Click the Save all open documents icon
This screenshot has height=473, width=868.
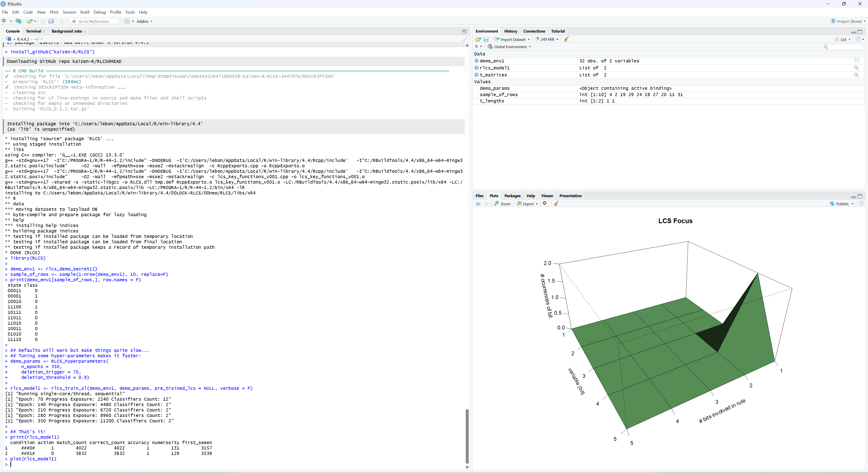[x=51, y=21]
